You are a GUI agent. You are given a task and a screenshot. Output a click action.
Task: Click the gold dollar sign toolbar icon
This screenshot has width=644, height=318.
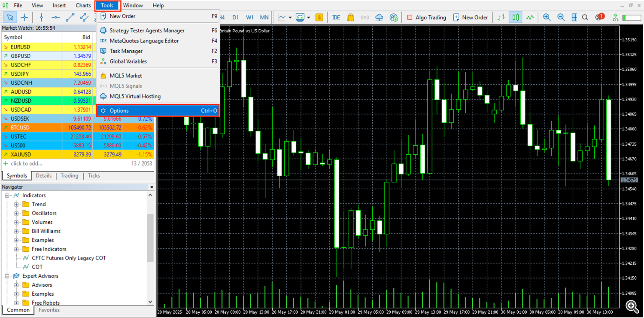point(319,18)
